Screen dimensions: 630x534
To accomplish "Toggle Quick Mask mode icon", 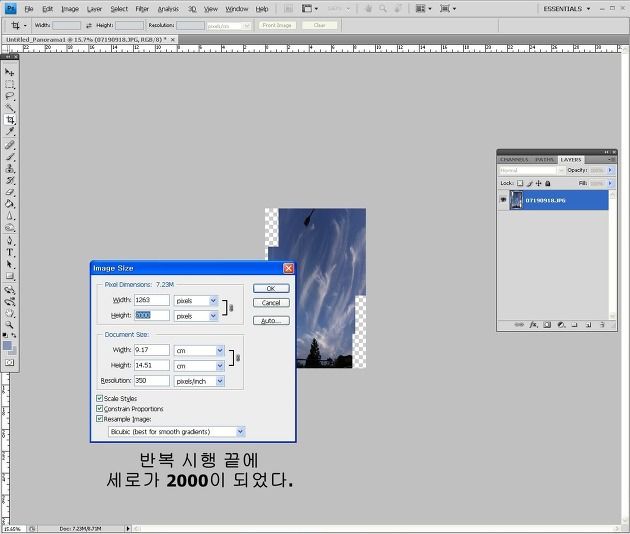I will pyautogui.click(x=9, y=363).
